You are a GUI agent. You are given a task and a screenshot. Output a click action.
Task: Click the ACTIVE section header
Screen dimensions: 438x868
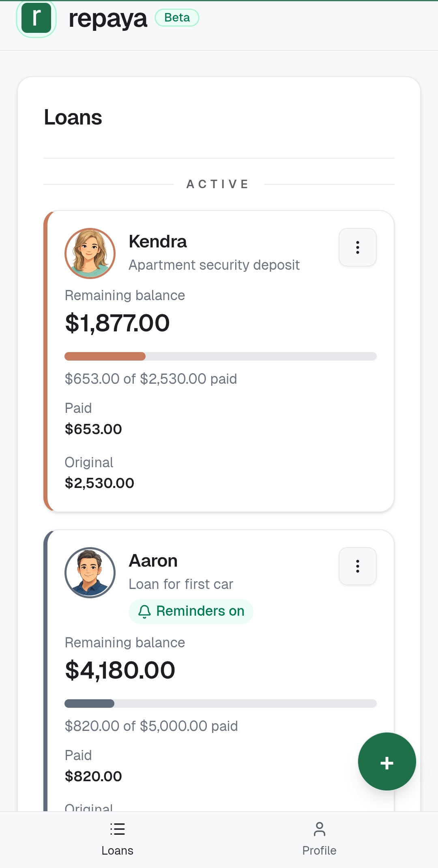click(x=218, y=184)
